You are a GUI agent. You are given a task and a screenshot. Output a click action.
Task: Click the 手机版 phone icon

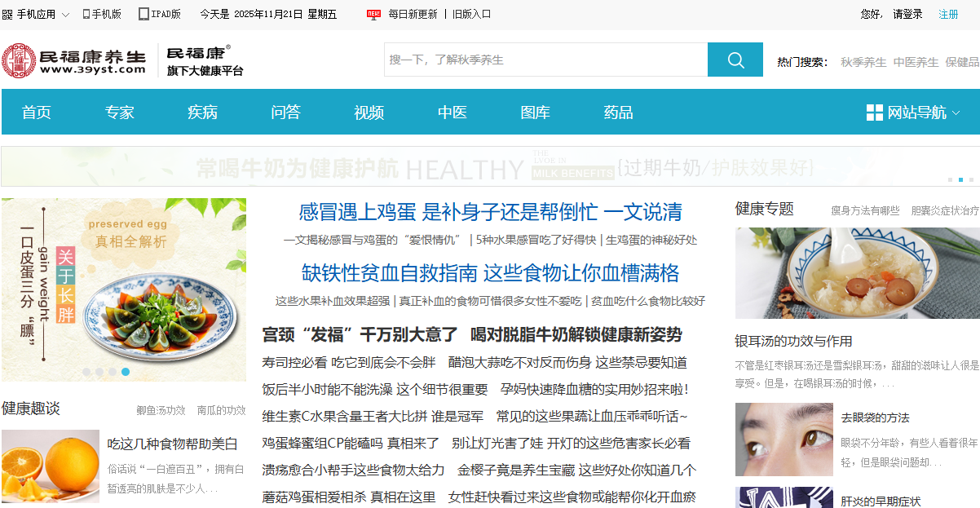click(86, 14)
